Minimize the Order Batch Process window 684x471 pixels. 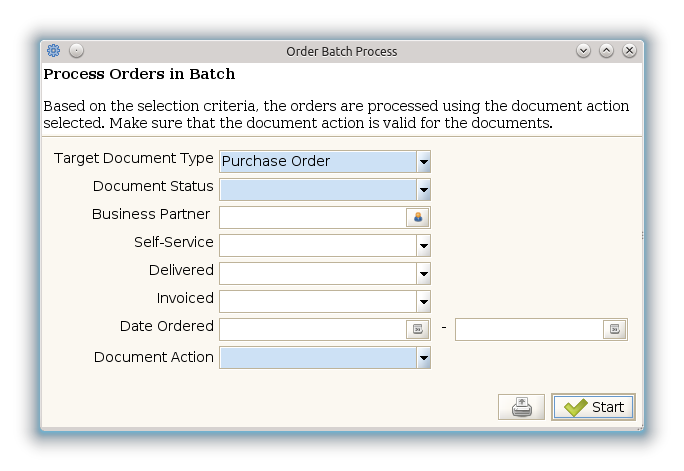(x=584, y=51)
